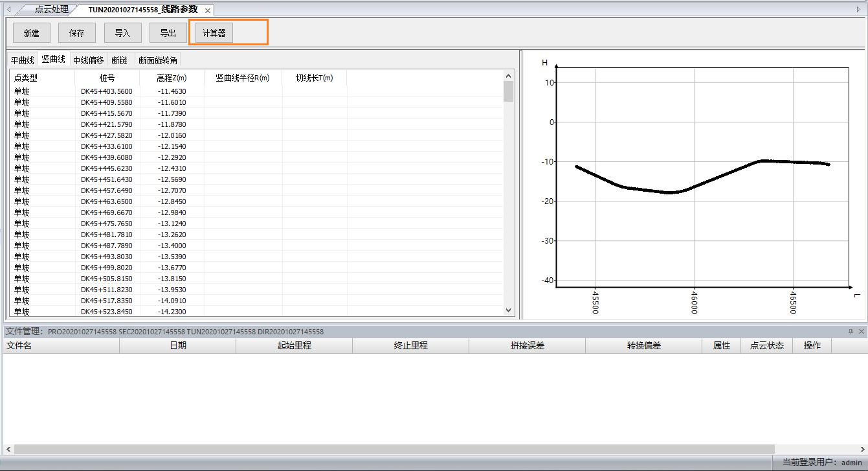Select row with 桩号 DK45+403.5600
The image size is (868, 471).
106,91
